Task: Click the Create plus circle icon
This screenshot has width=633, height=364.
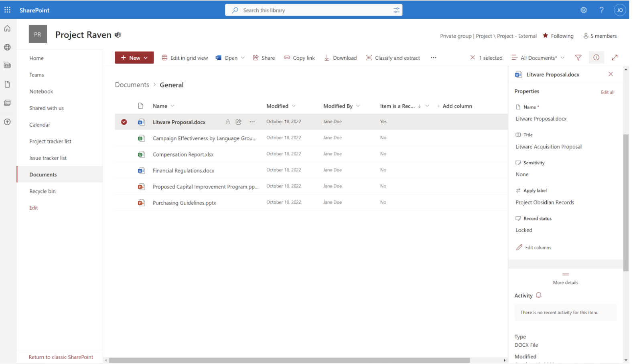Action: tap(7, 122)
